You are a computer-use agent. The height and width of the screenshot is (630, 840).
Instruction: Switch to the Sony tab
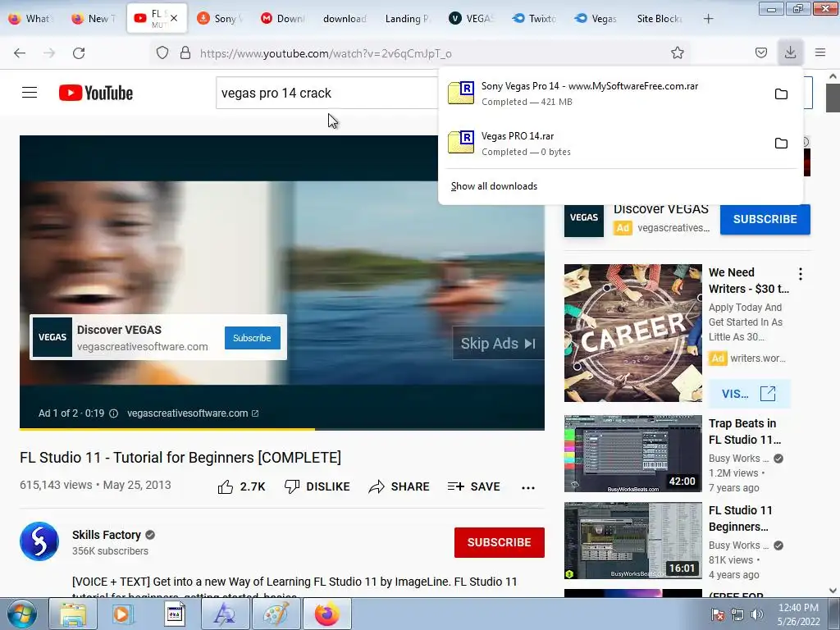[x=220, y=19]
